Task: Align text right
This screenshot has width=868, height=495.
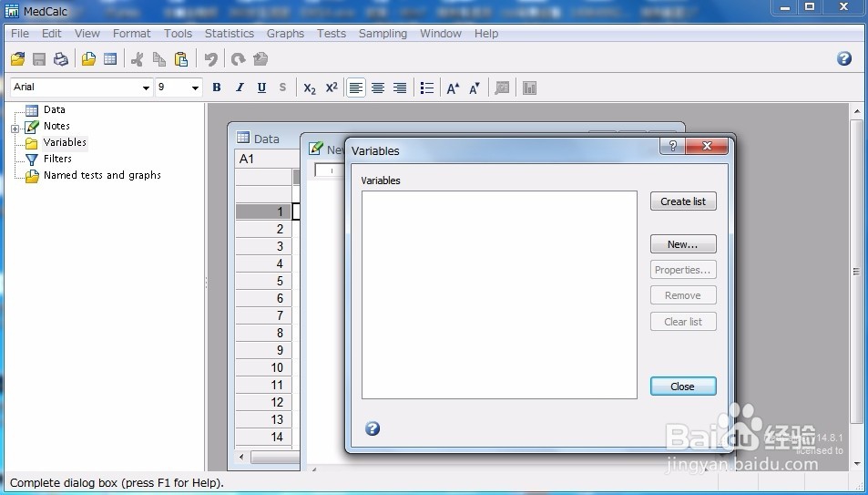Action: [400, 88]
